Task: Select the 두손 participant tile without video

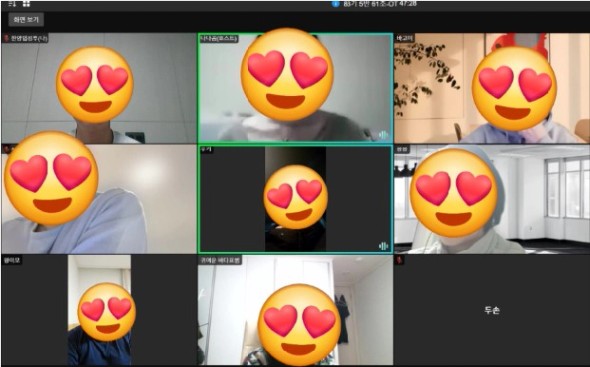Action: 492,310
